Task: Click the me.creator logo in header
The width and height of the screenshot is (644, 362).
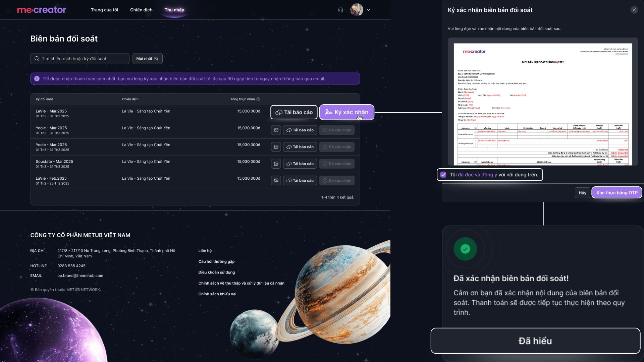Action: 42,10
